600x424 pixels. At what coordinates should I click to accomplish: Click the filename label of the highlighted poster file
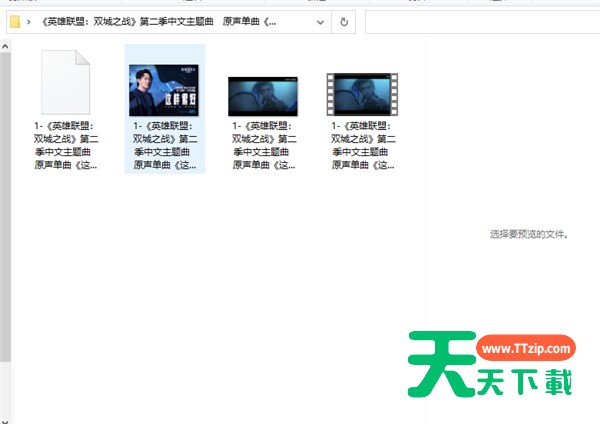coord(164,146)
